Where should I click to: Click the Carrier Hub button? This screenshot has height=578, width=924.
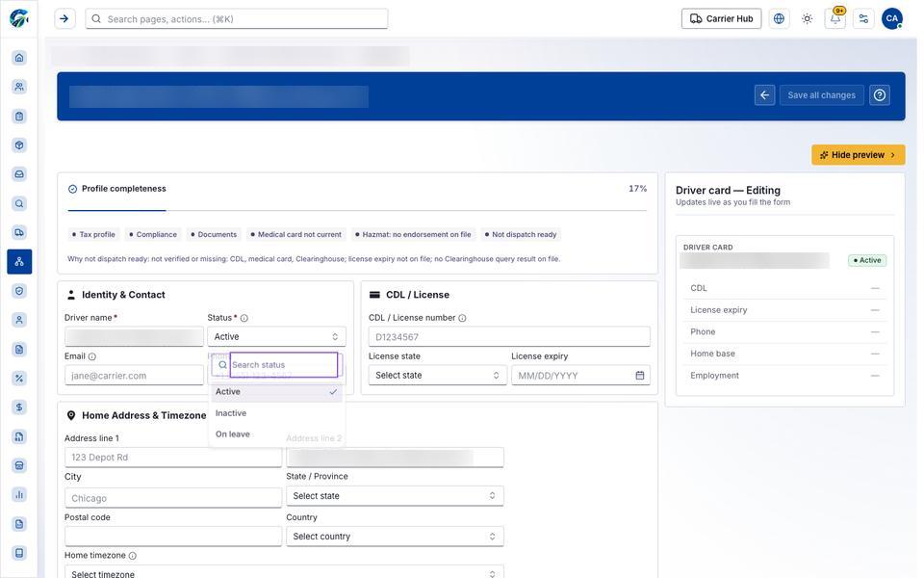pyautogui.click(x=721, y=19)
